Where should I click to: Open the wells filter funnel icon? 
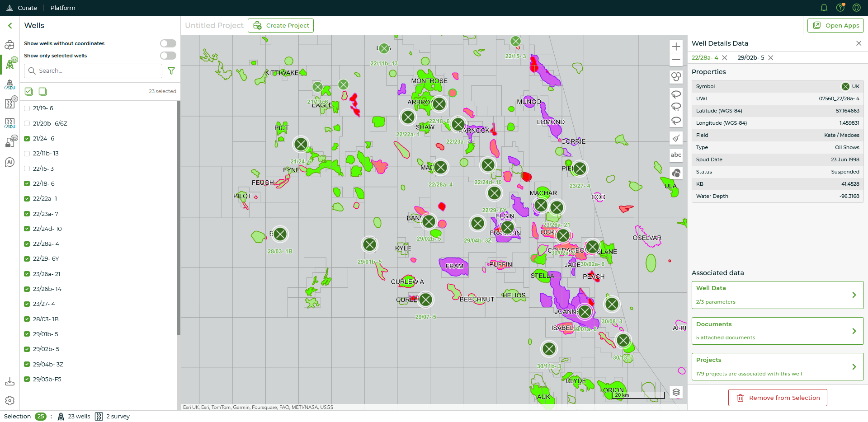171,71
